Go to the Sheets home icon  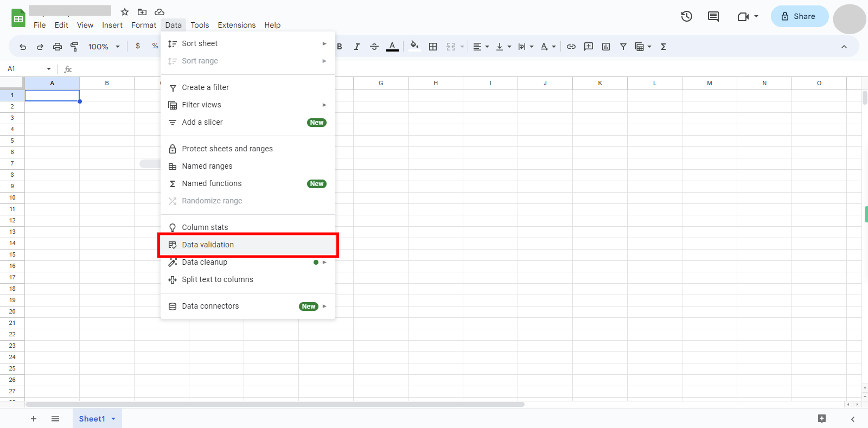[18, 18]
